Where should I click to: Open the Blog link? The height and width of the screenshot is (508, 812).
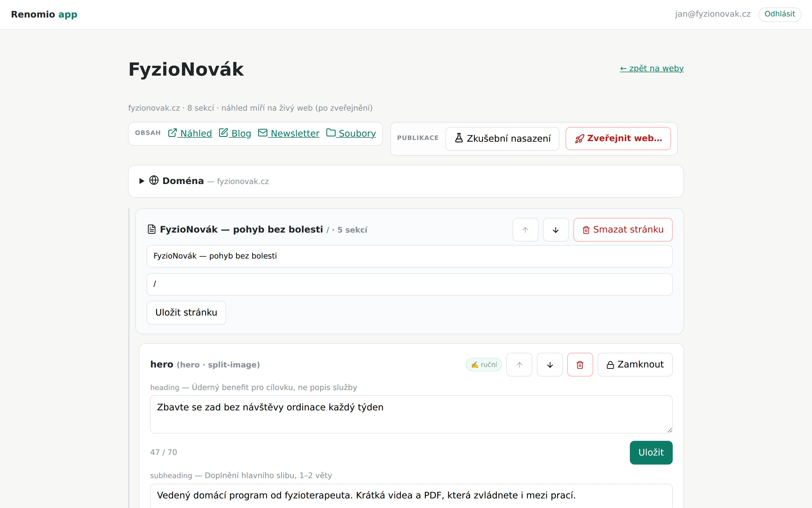235,133
